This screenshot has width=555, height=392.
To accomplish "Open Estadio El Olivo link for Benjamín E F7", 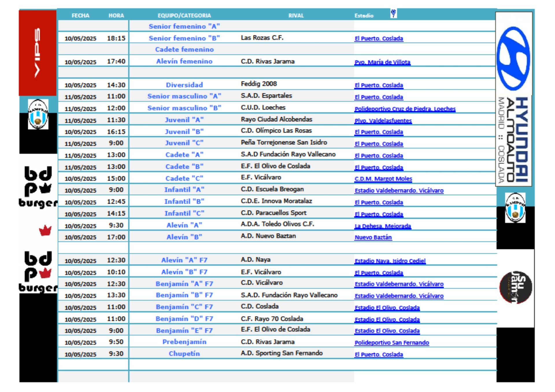I will click(387, 331).
